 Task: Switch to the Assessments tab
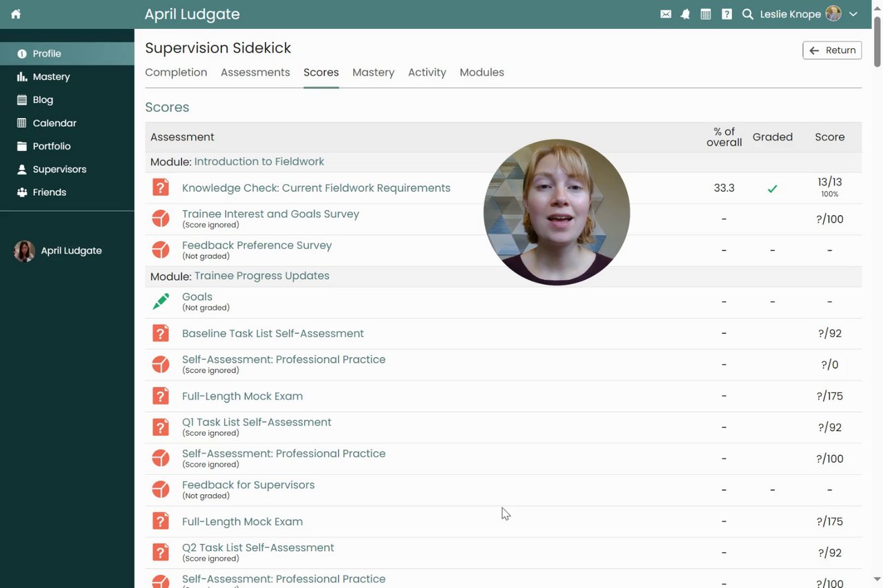click(255, 72)
